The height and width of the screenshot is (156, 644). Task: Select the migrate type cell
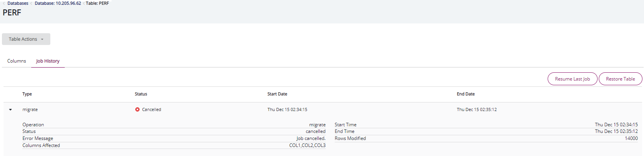pyautogui.click(x=30, y=110)
